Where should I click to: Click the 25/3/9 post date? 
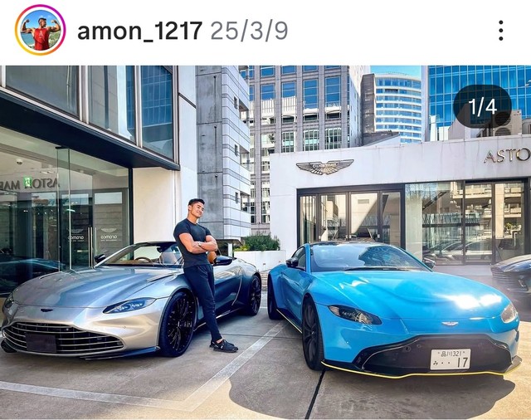click(249, 31)
